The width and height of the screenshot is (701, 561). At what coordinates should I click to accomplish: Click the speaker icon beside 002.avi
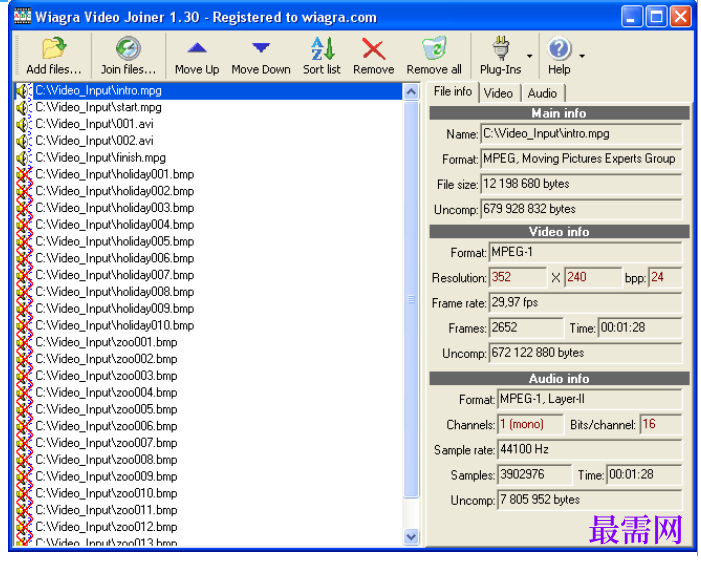[x=23, y=141]
